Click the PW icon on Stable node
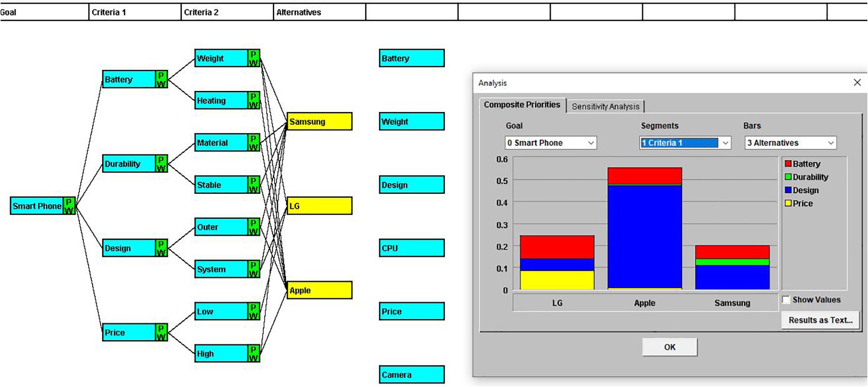 (254, 185)
